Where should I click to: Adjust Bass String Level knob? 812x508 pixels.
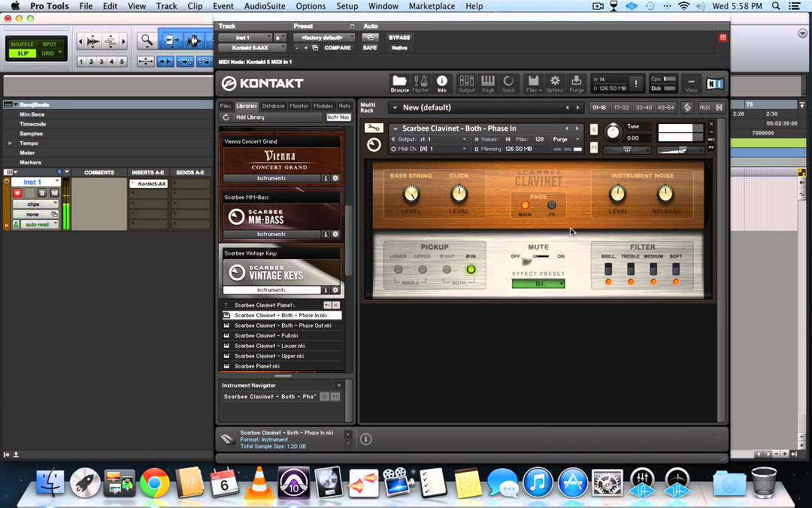point(411,194)
